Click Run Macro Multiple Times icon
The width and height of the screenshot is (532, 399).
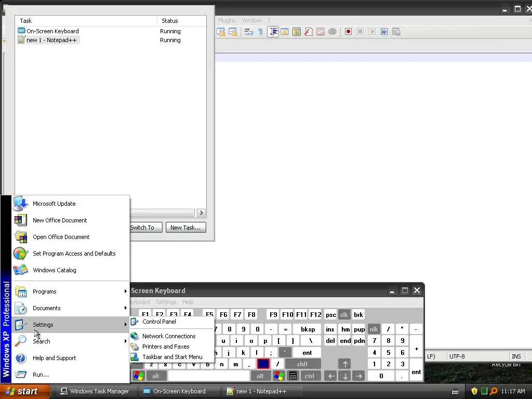coord(384,32)
